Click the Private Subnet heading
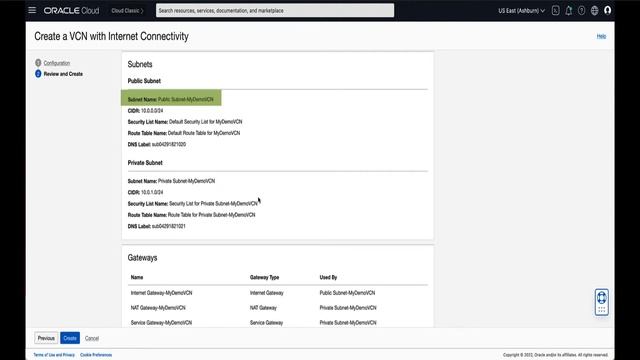The image size is (640, 360). click(145, 162)
